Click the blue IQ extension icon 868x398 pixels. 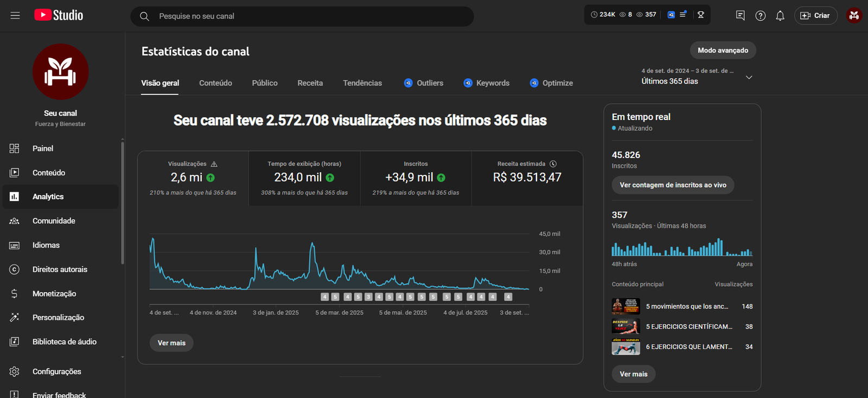(x=671, y=15)
